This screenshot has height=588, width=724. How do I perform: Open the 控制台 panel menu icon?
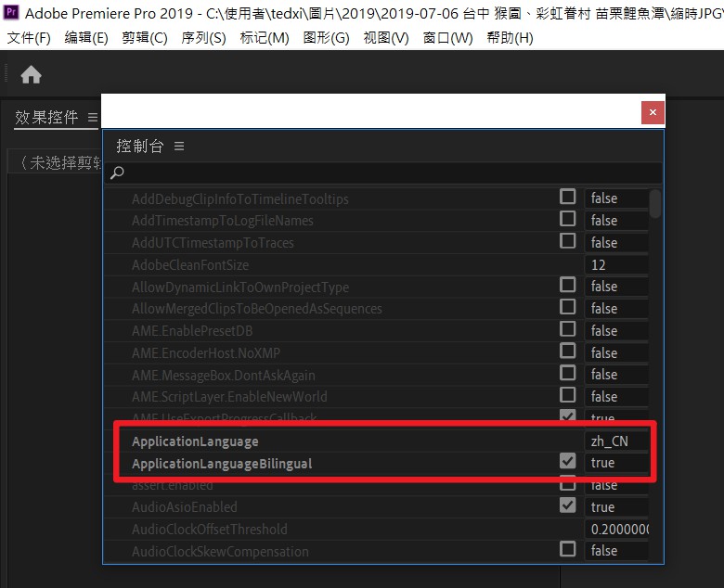coord(179,147)
